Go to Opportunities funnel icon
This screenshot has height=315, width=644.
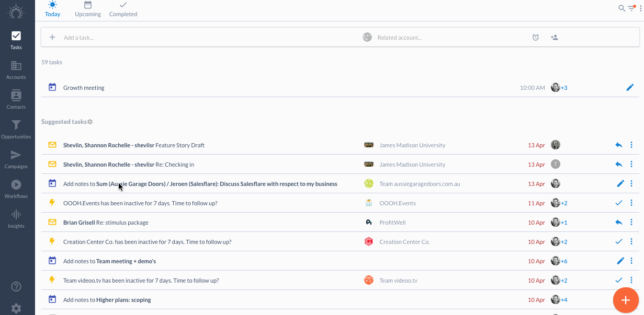16,125
